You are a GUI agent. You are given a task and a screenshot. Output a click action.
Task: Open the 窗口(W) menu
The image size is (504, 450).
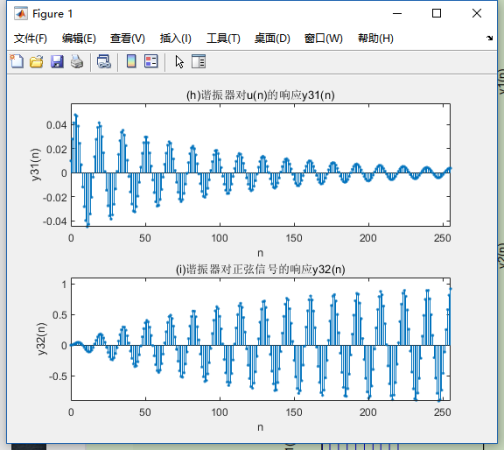[323, 38]
